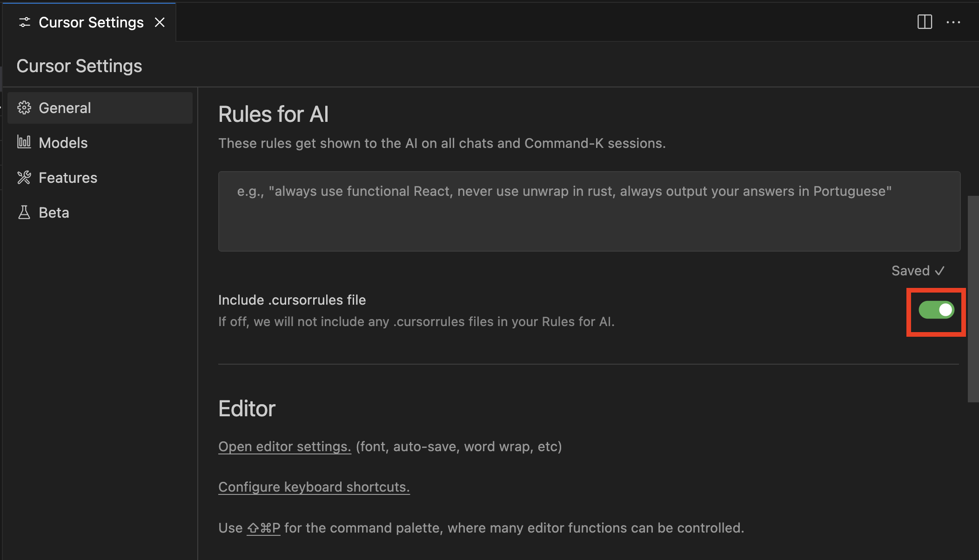Viewport: 979px width, 560px height.
Task: Close the Cursor Settings tab
Action: 160,22
